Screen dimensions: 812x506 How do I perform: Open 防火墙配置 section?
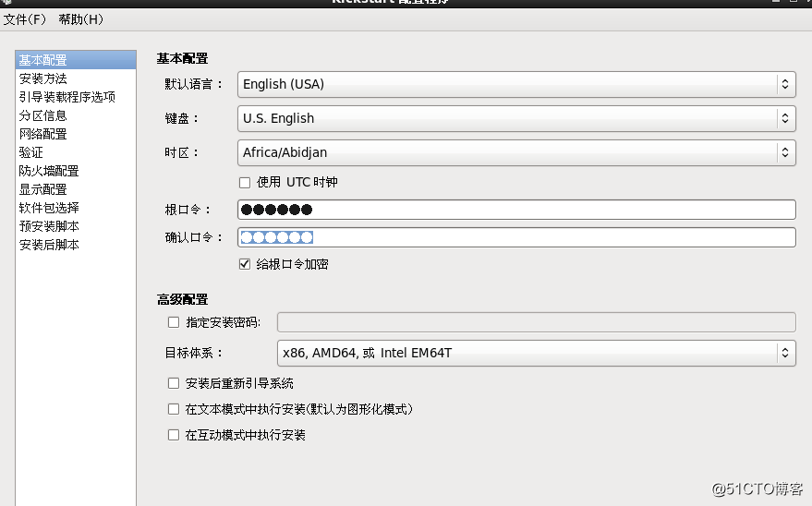pos(76,171)
